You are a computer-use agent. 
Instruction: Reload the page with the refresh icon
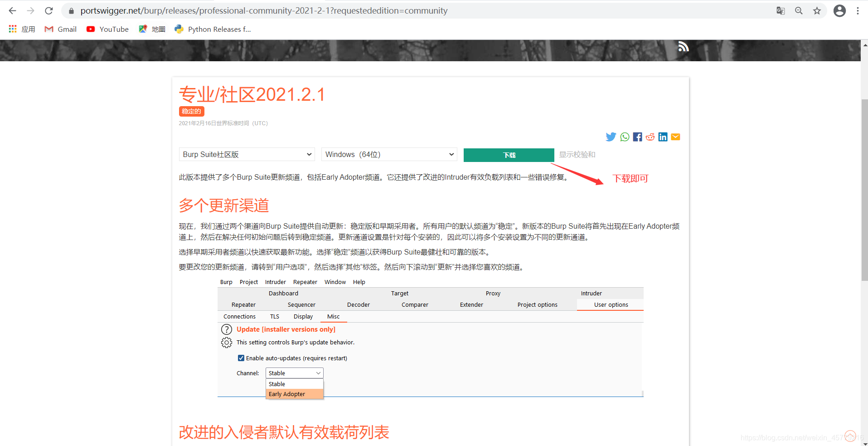point(49,10)
